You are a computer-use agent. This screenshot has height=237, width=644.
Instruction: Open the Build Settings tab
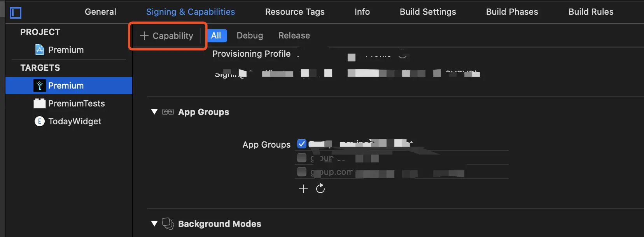[x=428, y=12]
